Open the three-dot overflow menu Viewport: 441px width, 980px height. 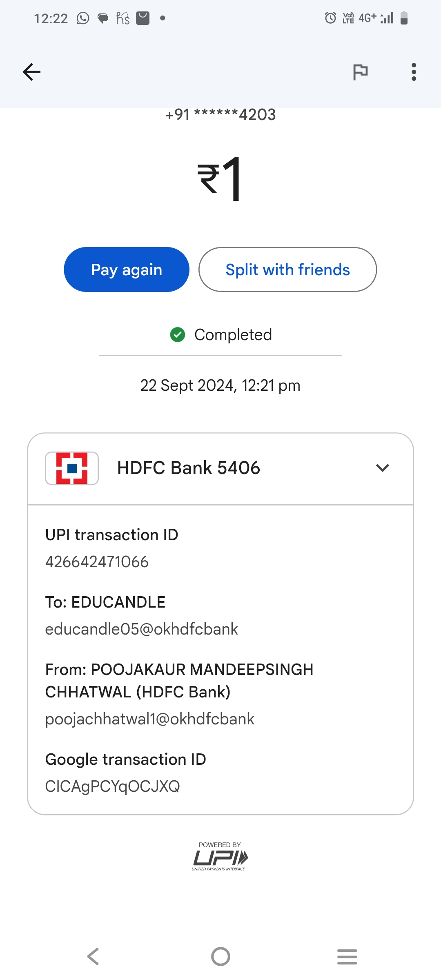[x=414, y=72]
